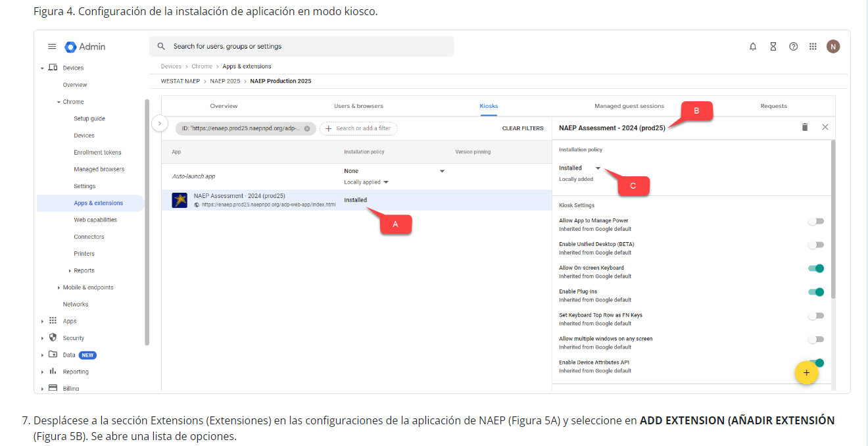
Task: Toggle Allow App to Manage Power
Action: tap(816, 221)
